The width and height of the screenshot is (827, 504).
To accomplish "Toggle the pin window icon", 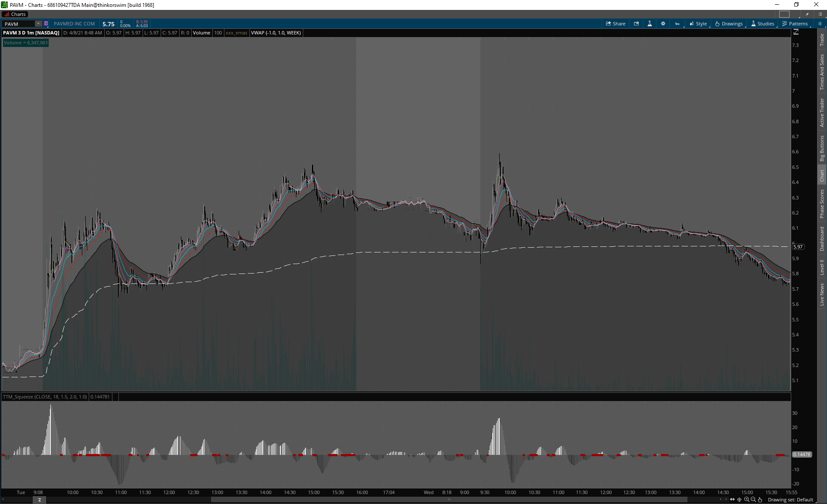I will pos(807,14).
